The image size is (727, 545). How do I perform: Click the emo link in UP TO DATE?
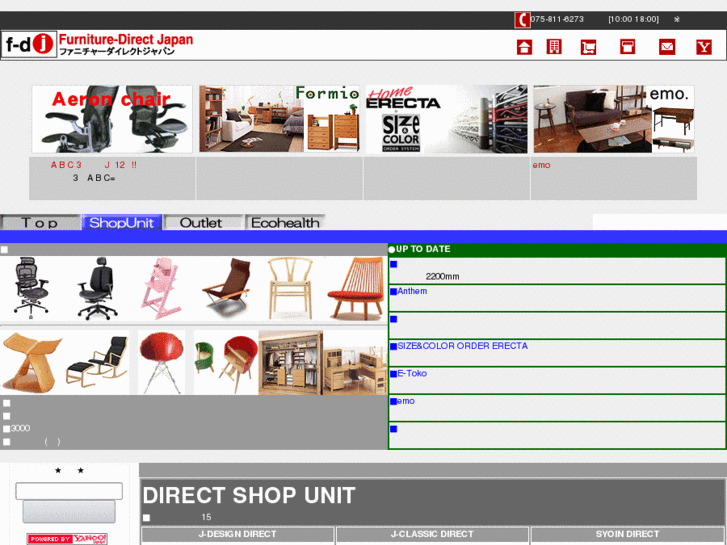[406, 401]
